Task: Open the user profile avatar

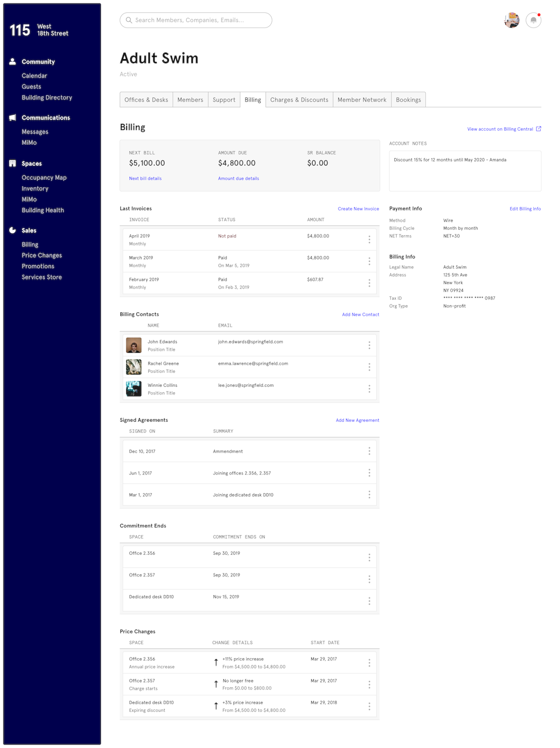Action: tap(512, 20)
